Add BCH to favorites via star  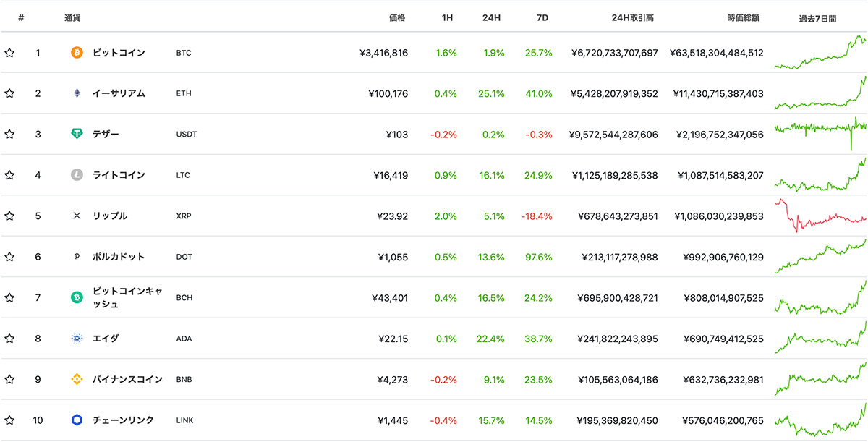pos(10,297)
